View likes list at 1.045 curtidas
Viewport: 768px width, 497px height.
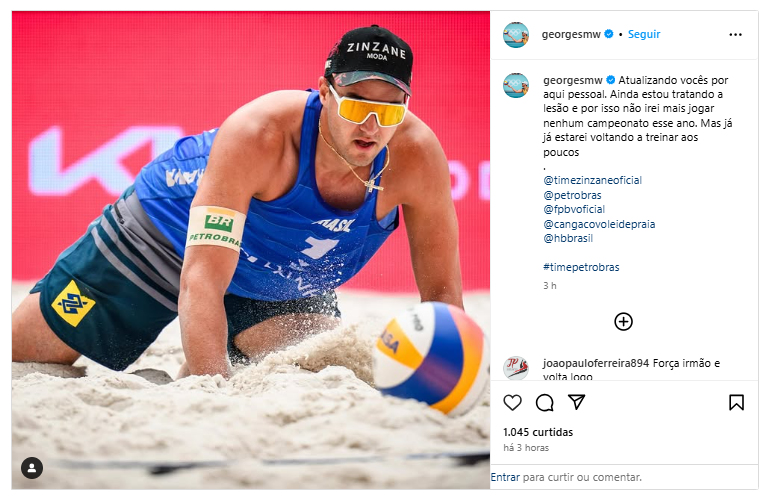538,432
